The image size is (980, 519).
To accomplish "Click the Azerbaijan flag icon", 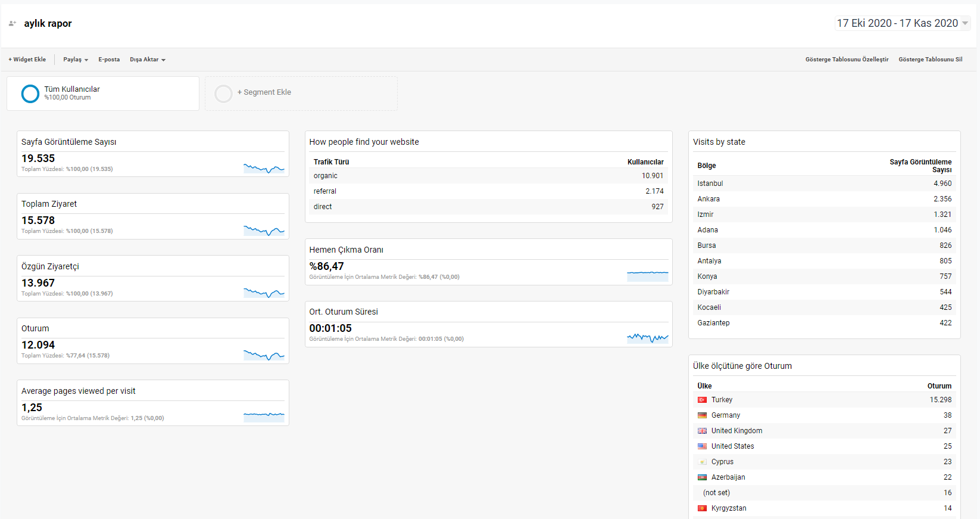I will coord(703,477).
